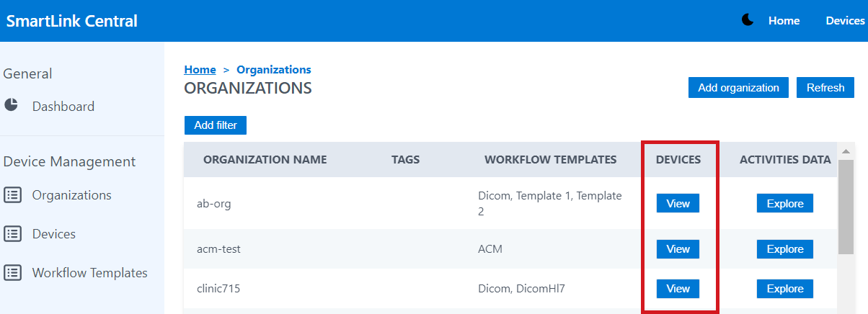The image size is (868, 314).
Task: Click the Organizations list icon in sidebar
Action: [x=12, y=194]
